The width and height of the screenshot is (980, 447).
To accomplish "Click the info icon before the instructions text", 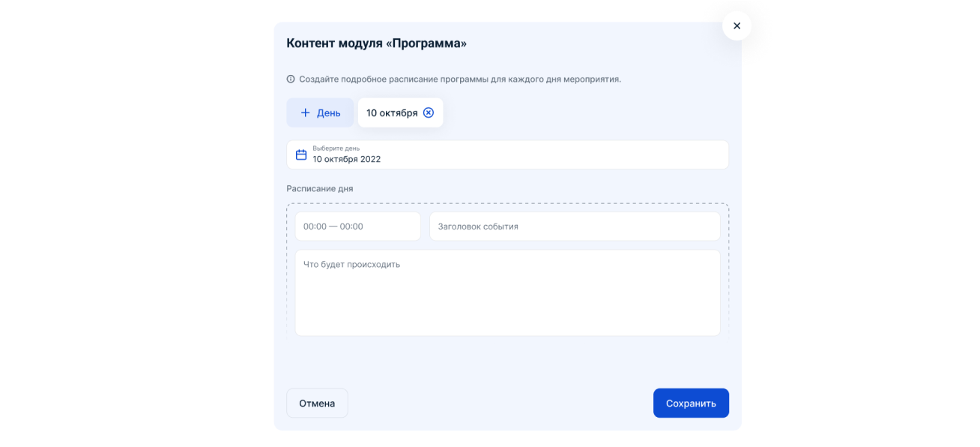I will click(291, 77).
